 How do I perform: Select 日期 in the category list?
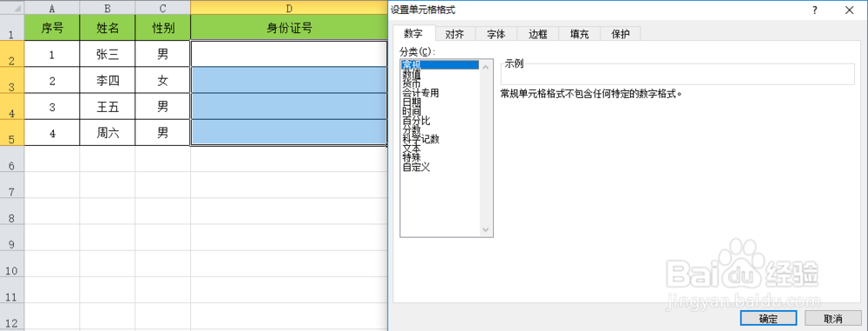click(x=441, y=103)
